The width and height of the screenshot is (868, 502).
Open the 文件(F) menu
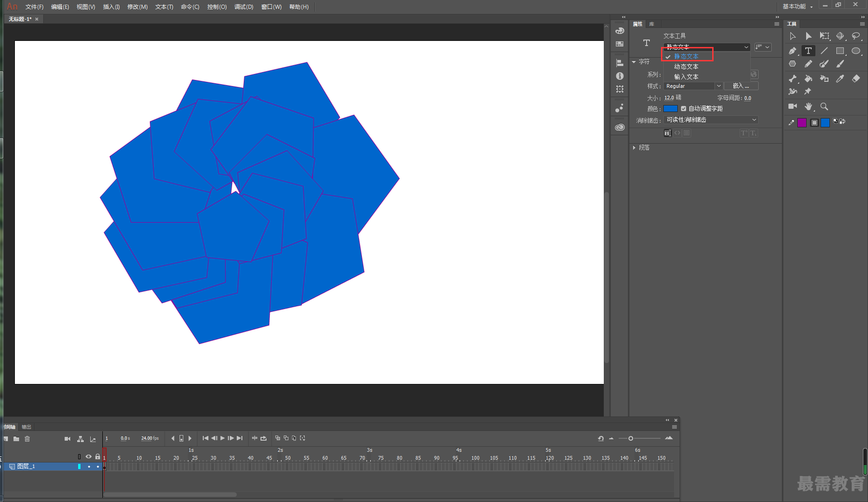pyautogui.click(x=34, y=7)
